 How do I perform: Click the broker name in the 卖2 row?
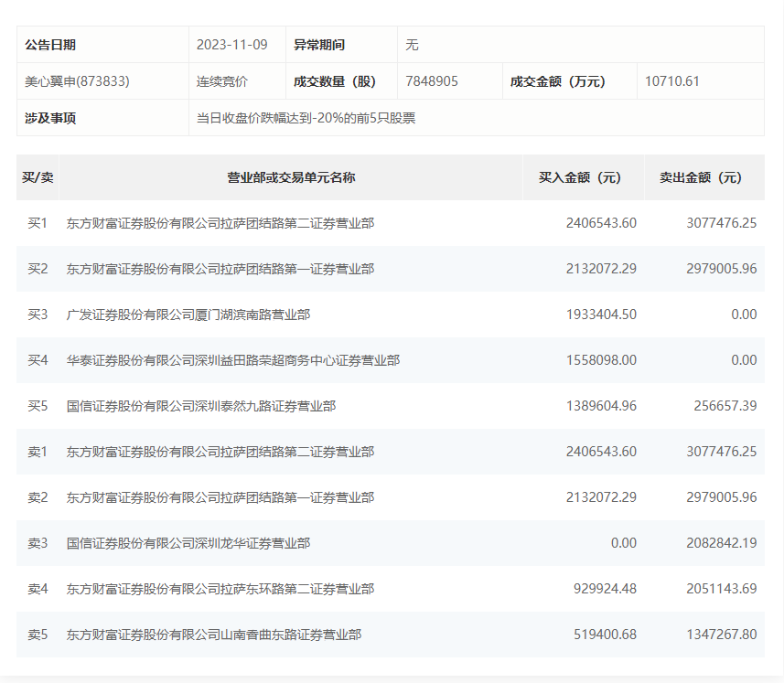pos(220,497)
